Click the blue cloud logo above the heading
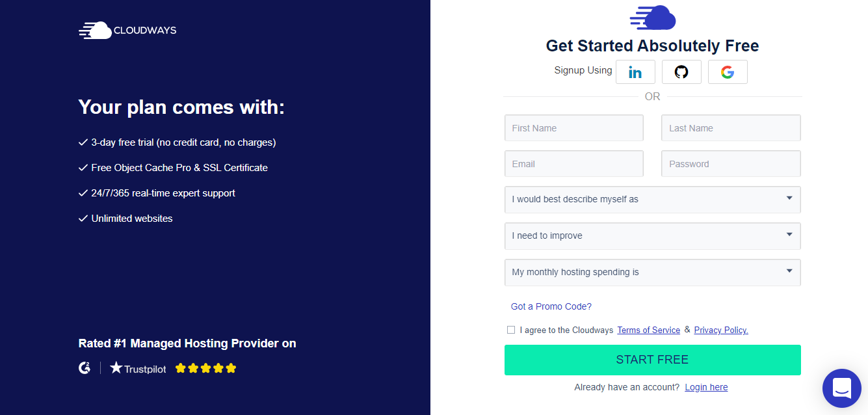This screenshot has width=868, height=415. click(653, 18)
